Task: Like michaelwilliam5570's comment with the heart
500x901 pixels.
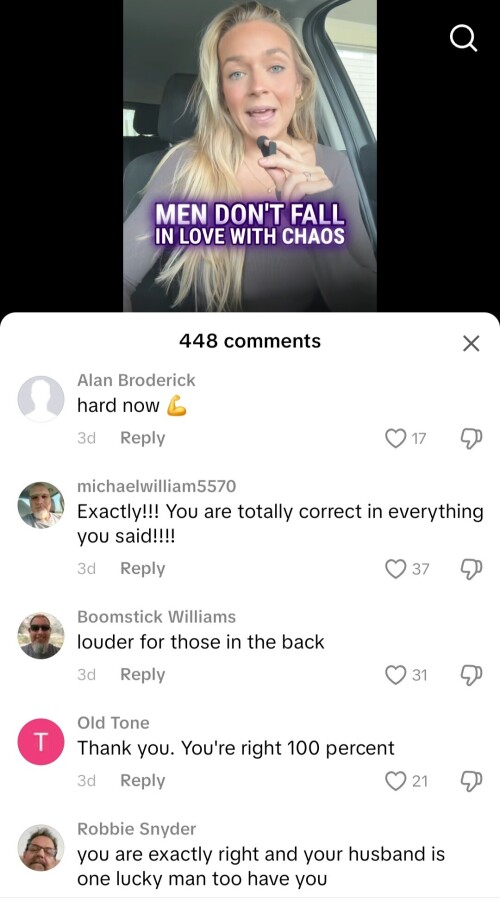Action: tap(395, 569)
